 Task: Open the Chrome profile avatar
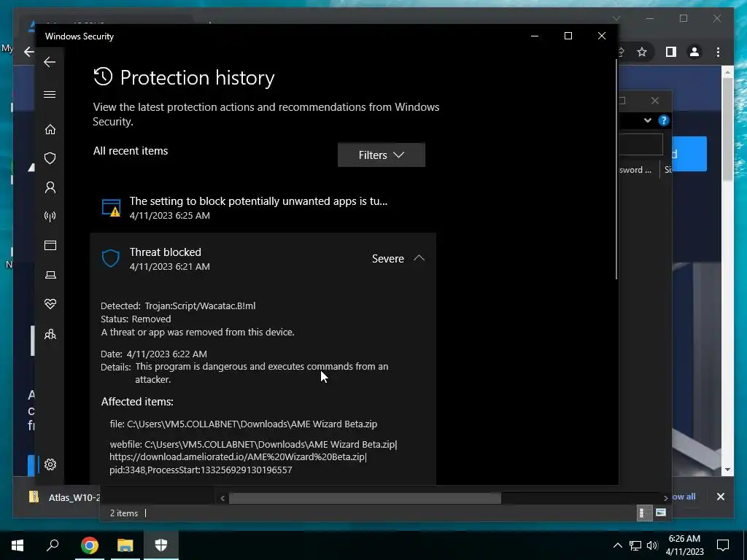(694, 52)
